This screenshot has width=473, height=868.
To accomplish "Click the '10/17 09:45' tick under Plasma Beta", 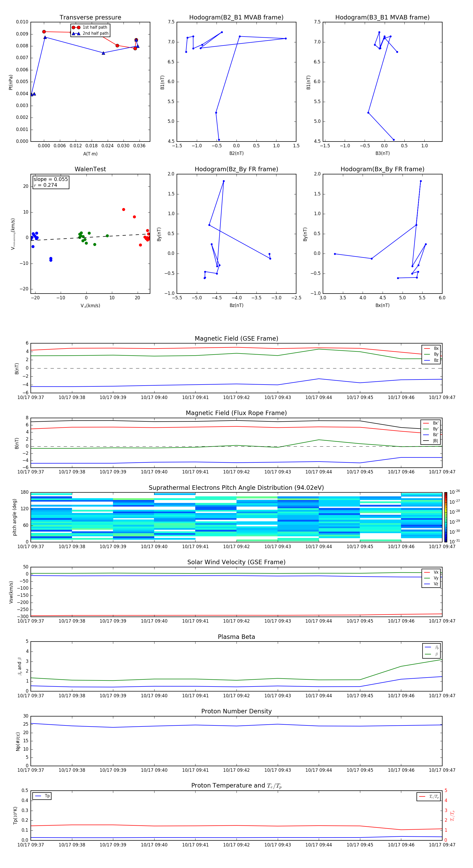I will click(x=360, y=696).
